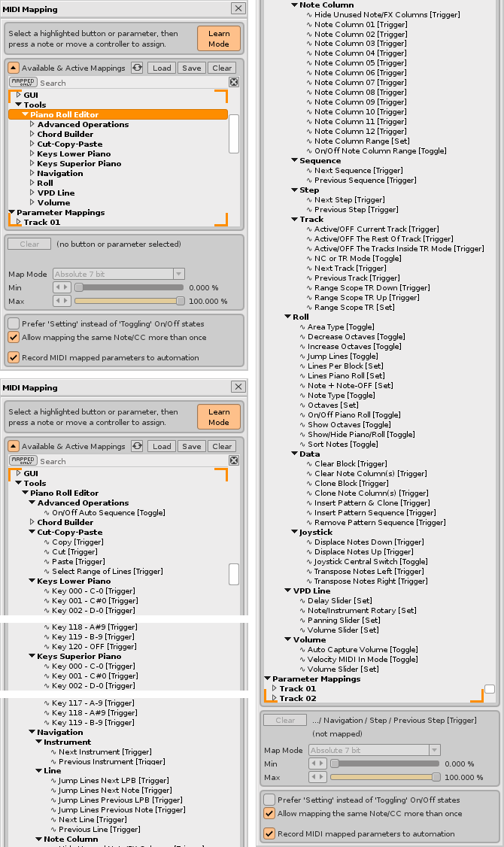Click the Search field in the lower MIDI Mapping window
This screenshot has width=504, height=847.
pyautogui.click(x=132, y=461)
